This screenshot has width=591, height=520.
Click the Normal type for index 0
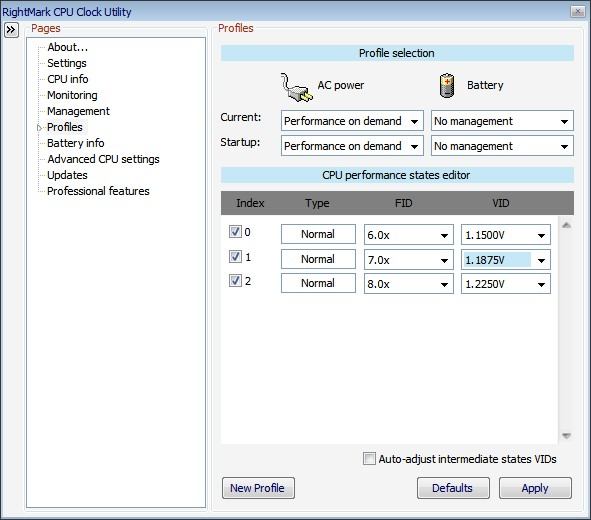point(318,234)
